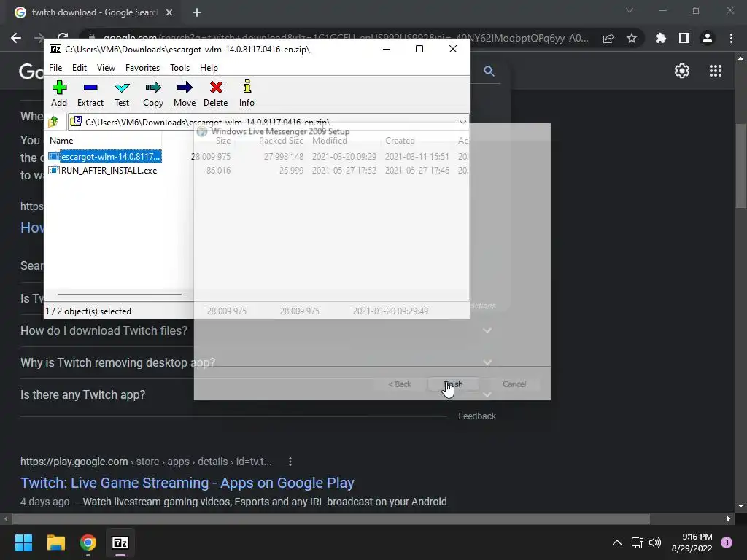This screenshot has height=560, width=747.
Task: Open the Windows Start menu
Action: 23,542
